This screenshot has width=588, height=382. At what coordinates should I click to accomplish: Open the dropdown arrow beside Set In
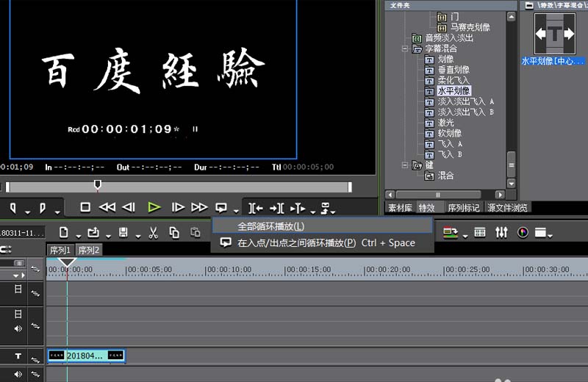click(27, 212)
